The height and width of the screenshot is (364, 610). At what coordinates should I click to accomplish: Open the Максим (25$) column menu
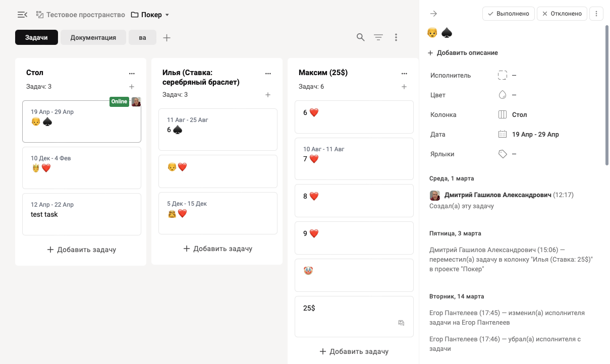point(404,73)
